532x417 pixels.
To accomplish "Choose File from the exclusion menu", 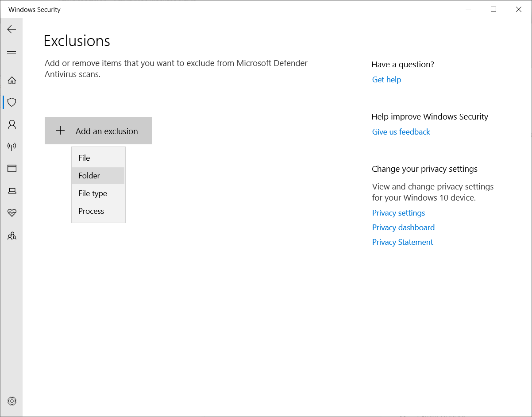I will tap(98, 158).
